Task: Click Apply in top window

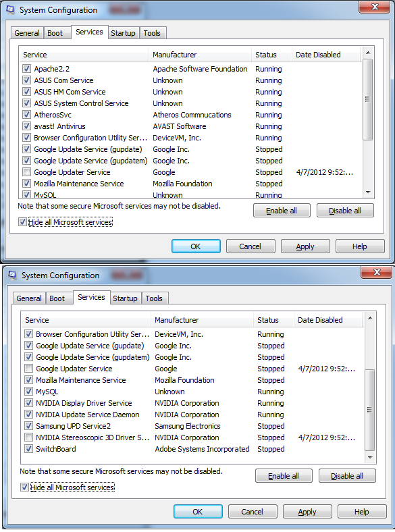Action: click(x=305, y=246)
